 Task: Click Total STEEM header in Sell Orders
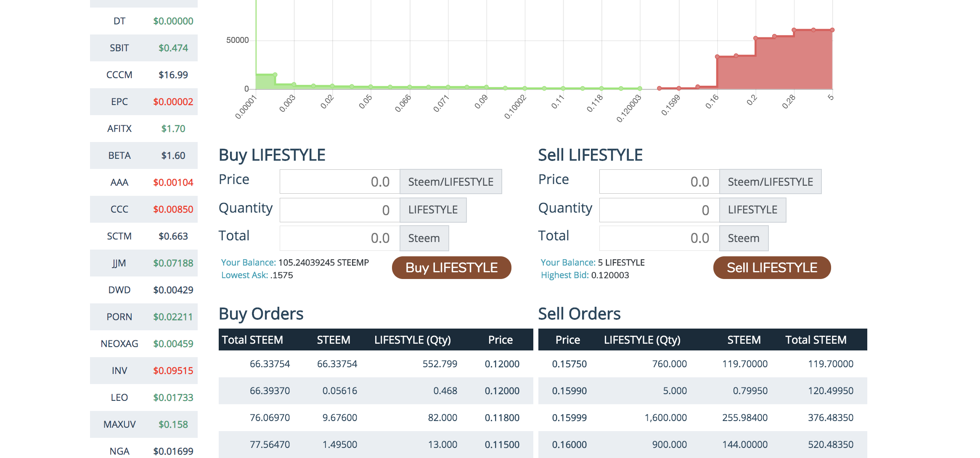point(816,340)
